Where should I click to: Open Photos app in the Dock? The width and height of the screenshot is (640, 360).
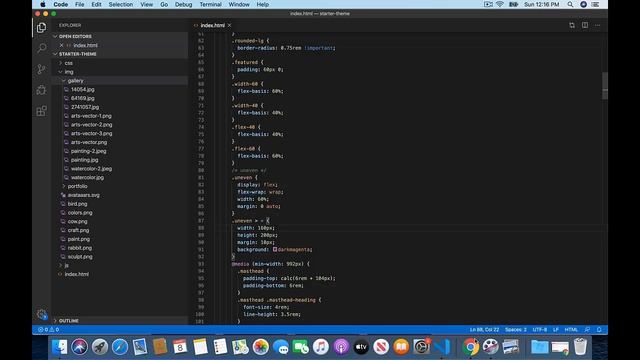[x=260, y=347]
